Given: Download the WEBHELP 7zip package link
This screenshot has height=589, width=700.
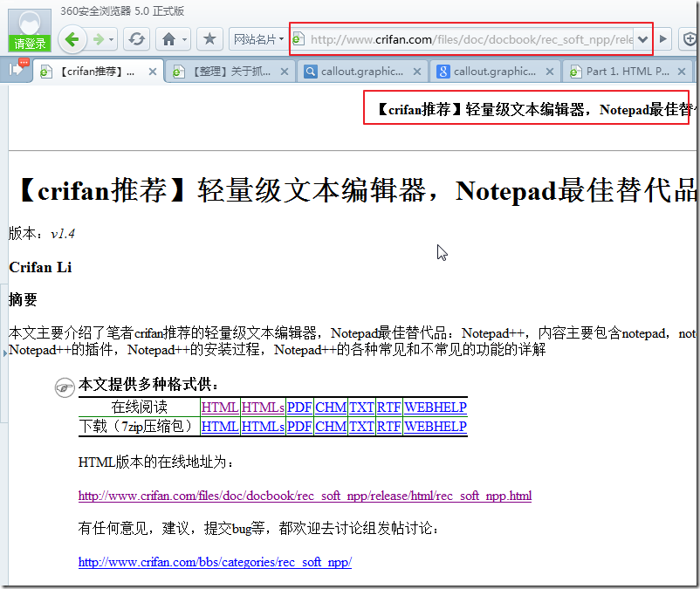Looking at the screenshot, I should click(x=436, y=427).
